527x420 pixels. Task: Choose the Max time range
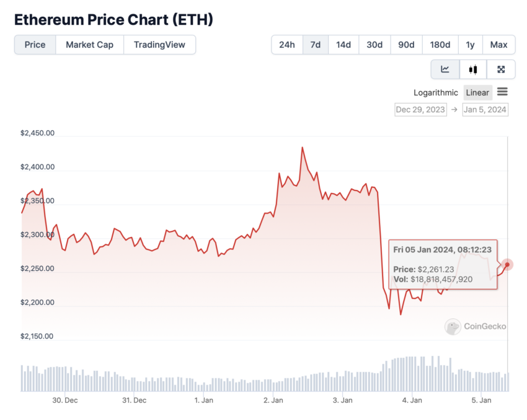tap(498, 45)
